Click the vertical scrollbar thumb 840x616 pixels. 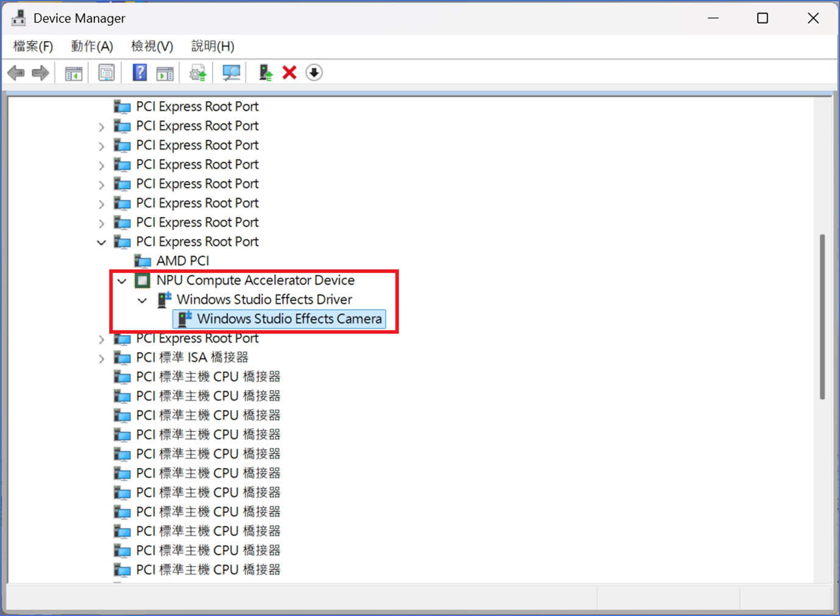coord(822,317)
